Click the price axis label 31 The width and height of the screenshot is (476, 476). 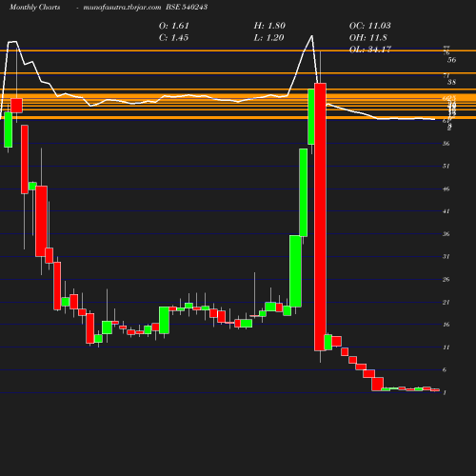[446, 256]
